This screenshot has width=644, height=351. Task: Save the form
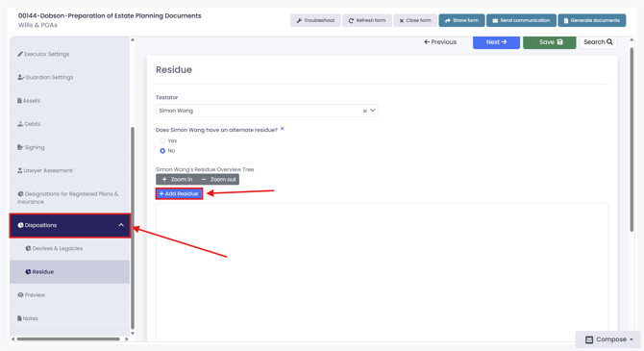tap(550, 42)
